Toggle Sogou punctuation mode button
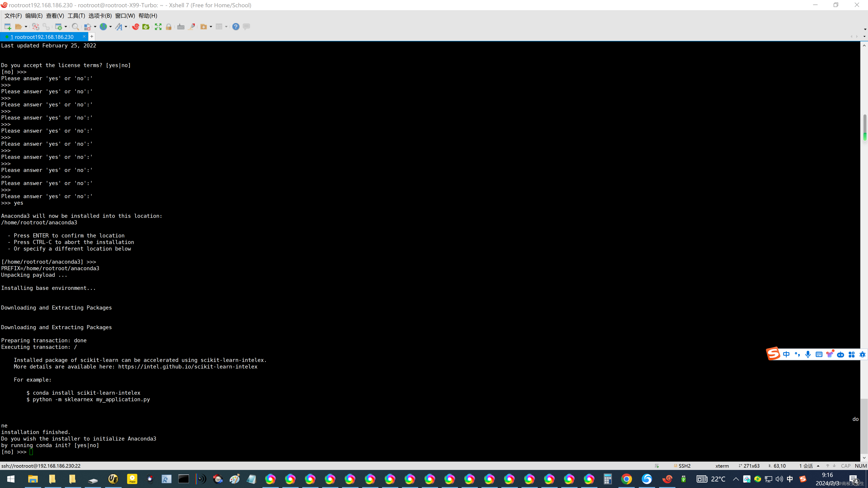Screen dimensions: 868x488 click(x=797, y=354)
